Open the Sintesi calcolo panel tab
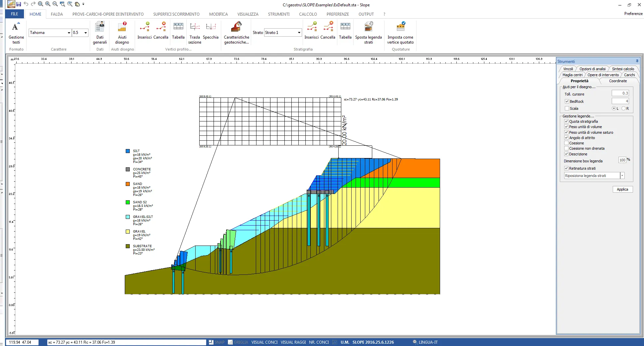The image size is (644, 346). (623, 69)
